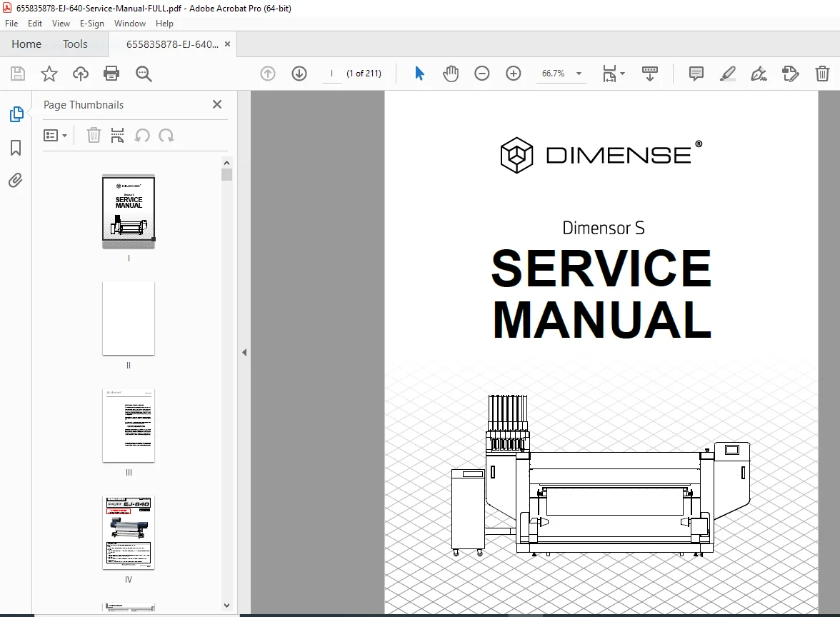
Task: Add a sticky note comment
Action: tap(696, 74)
